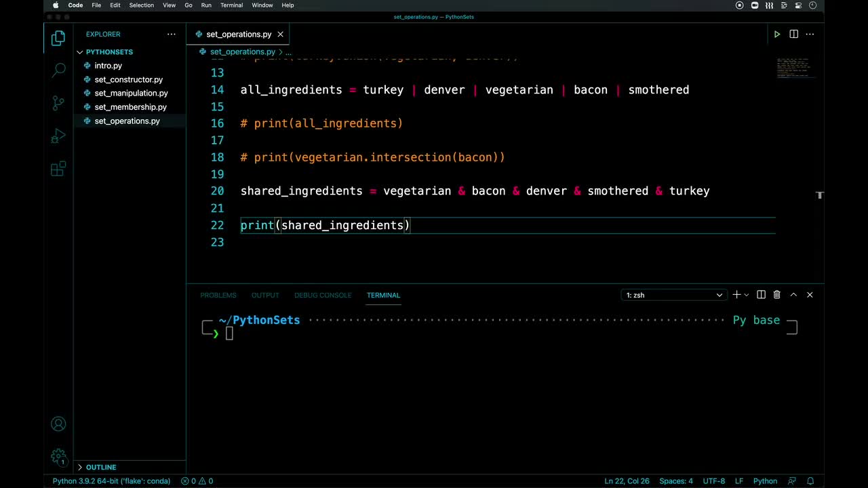This screenshot has height=488, width=868.
Task: Open the Accounts icon in activity bar
Action: [x=58, y=424]
